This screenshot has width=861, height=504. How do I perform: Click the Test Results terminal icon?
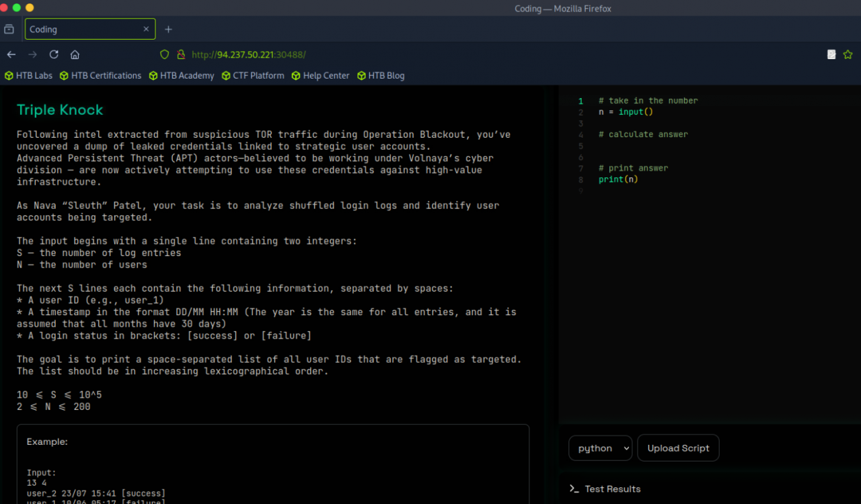574,489
